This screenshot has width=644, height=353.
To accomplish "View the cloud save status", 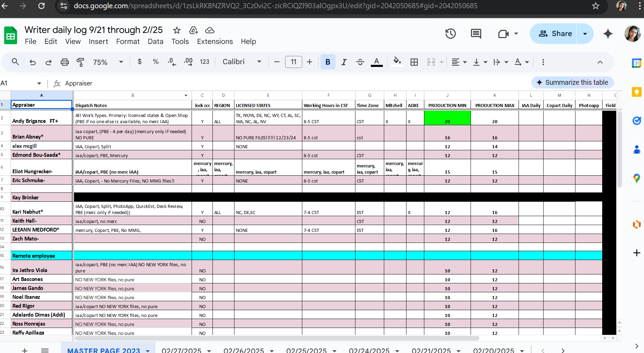I will (210, 30).
